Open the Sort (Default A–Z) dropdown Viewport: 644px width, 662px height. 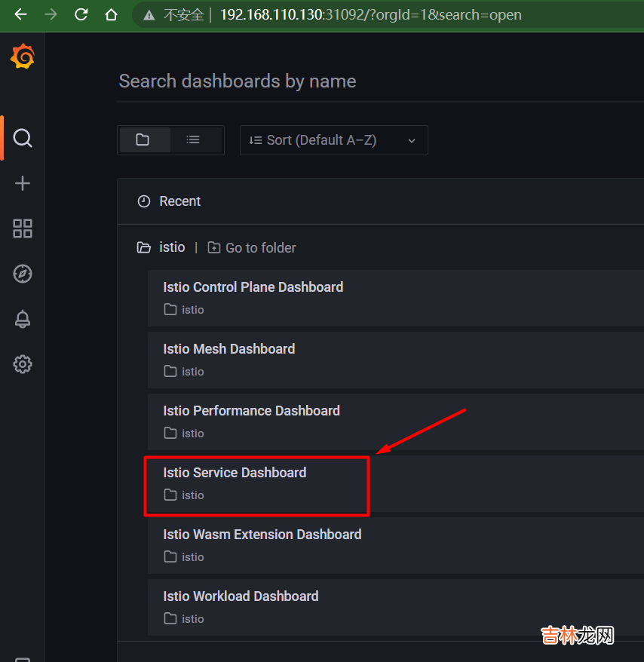coord(333,140)
